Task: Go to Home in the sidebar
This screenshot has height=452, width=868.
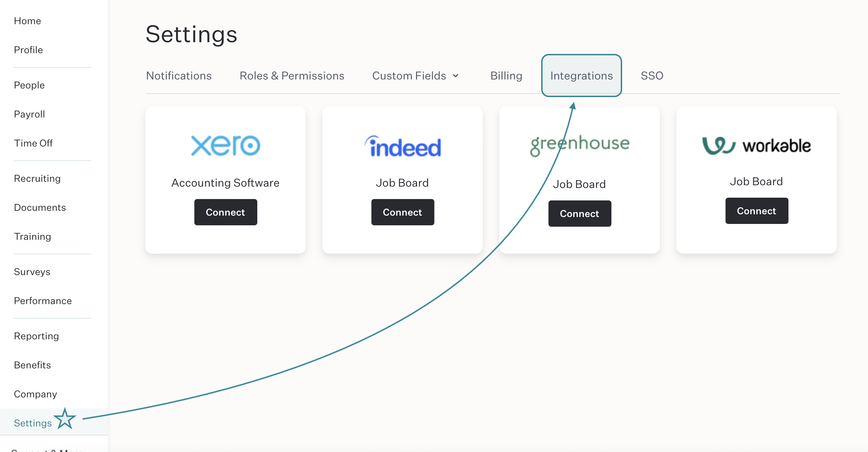Action: click(27, 21)
